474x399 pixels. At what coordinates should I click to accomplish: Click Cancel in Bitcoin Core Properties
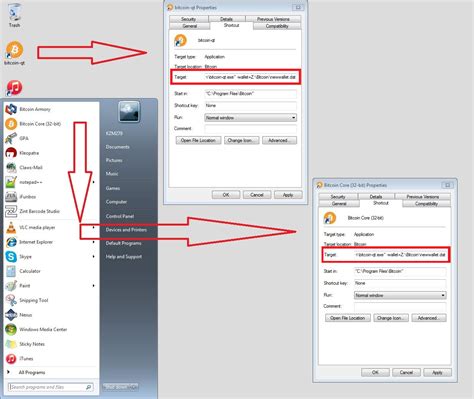click(406, 372)
